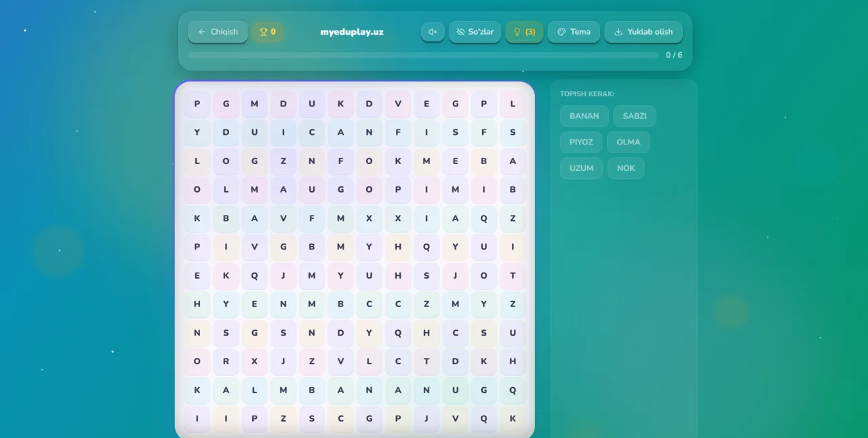868x438 pixels.
Task: Click the game progress bar
Action: point(424,55)
